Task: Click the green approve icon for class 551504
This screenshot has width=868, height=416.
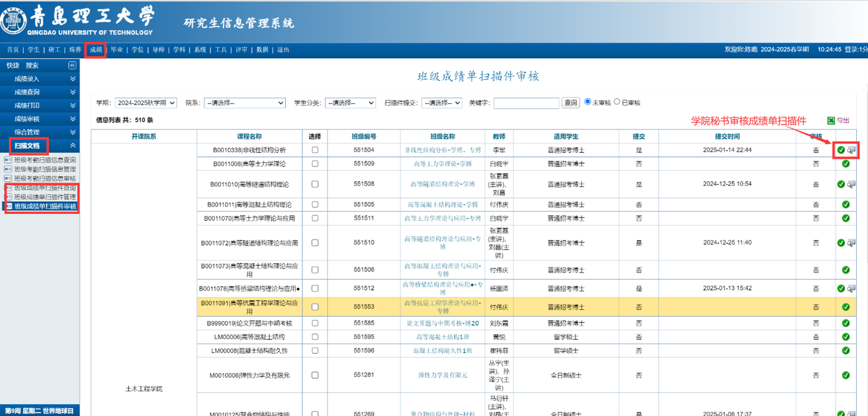Action: [x=841, y=150]
